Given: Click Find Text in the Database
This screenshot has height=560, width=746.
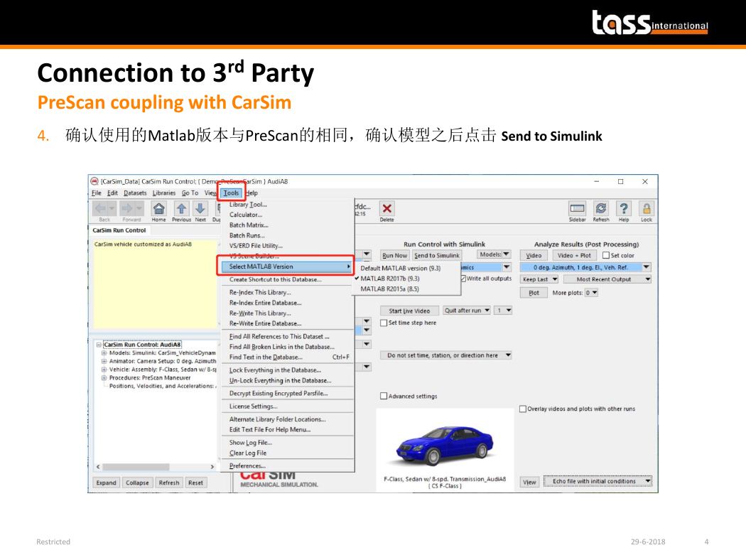Looking at the screenshot, I should click(x=288, y=357).
